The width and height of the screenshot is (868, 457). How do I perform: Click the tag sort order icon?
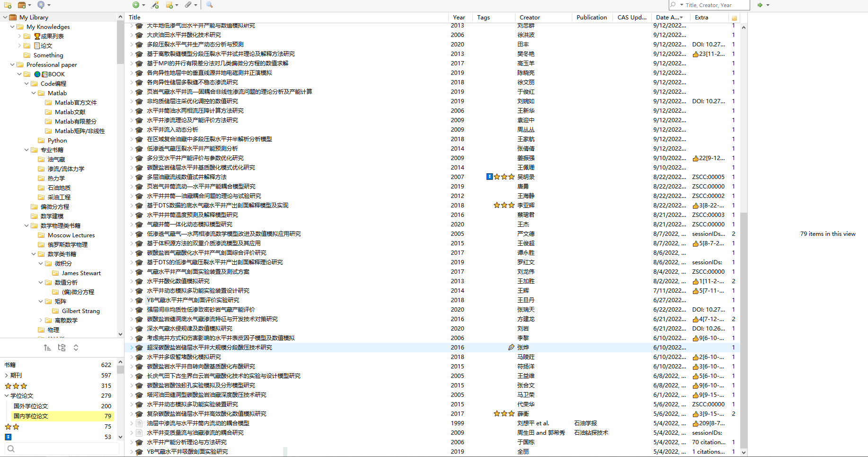(x=47, y=348)
